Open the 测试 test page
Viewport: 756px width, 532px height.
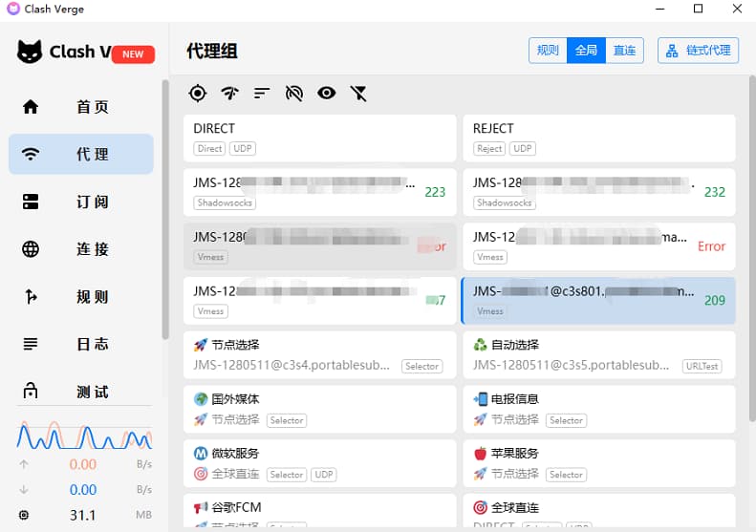click(x=81, y=392)
